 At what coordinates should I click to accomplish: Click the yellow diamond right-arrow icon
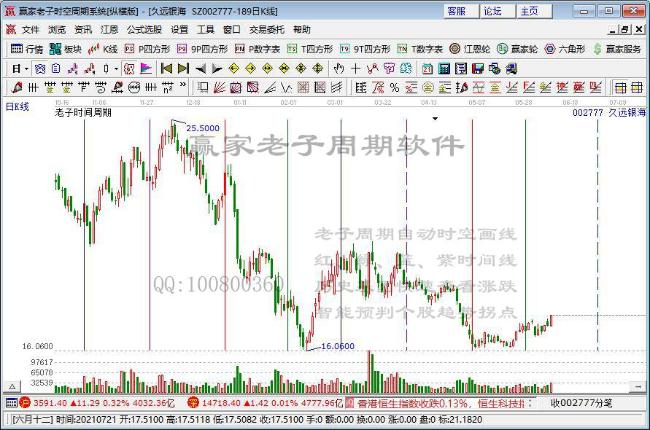(x=250, y=68)
